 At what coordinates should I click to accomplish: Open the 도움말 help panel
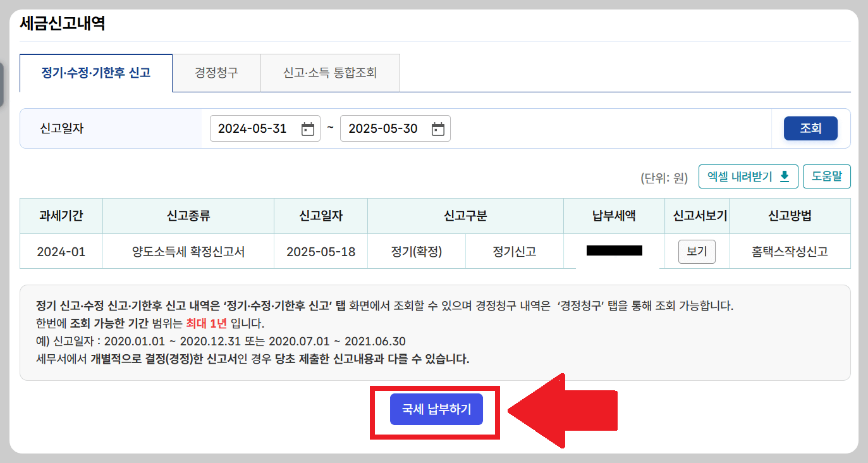(x=827, y=176)
